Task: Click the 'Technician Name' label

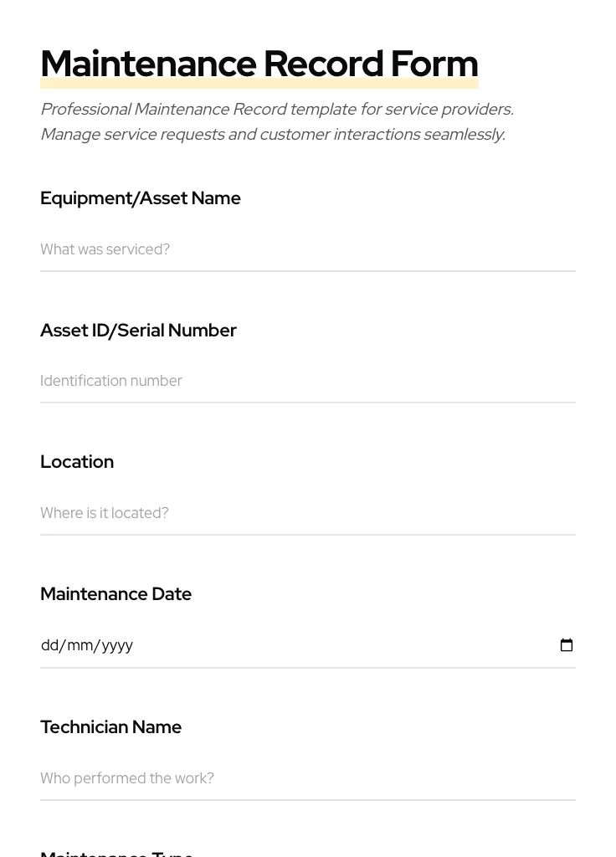Action: (110, 727)
